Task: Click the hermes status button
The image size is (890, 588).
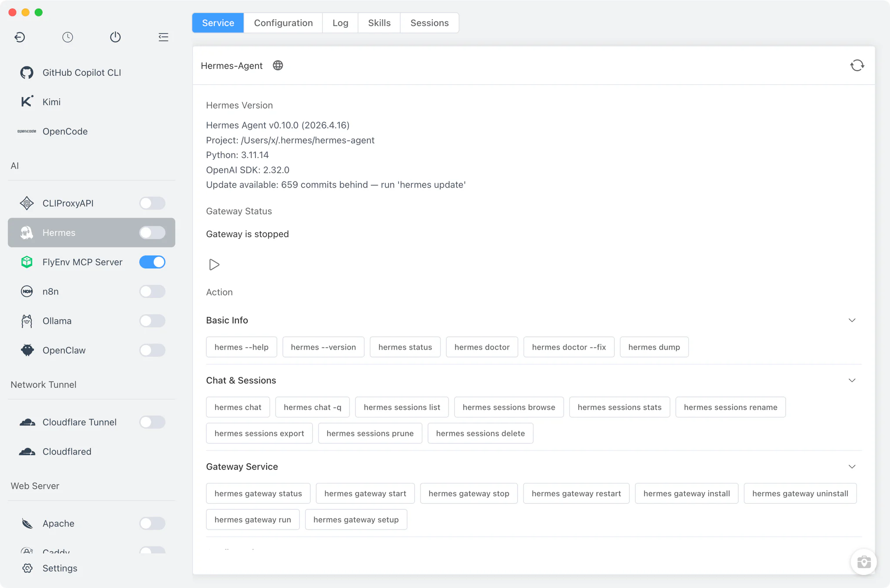Action: (x=405, y=347)
